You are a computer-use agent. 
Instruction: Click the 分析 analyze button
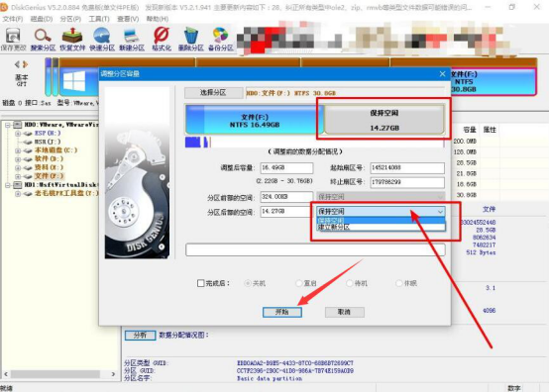140,335
